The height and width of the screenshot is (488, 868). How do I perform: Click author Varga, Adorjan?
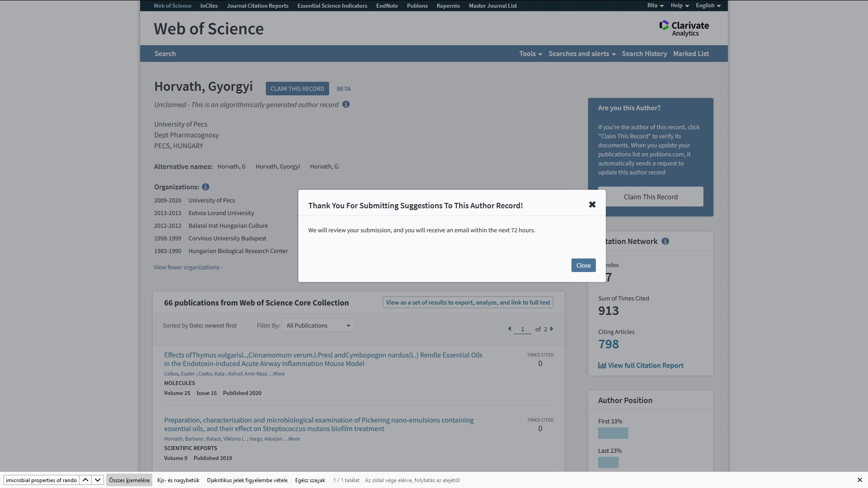[x=265, y=439]
